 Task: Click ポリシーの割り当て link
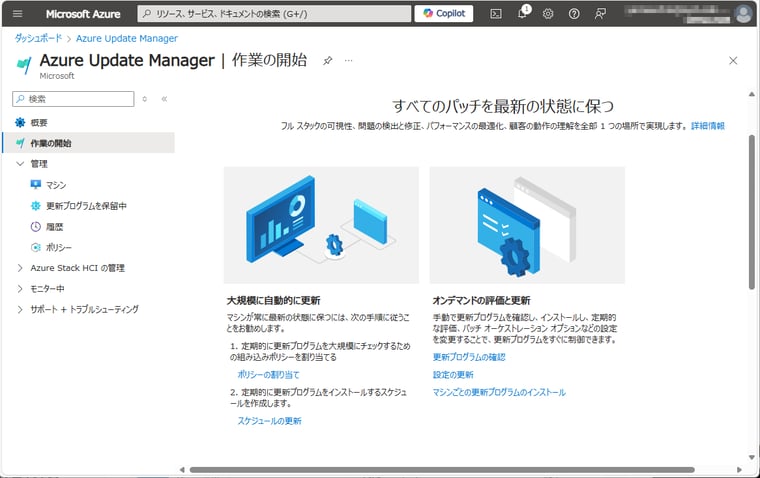(268, 375)
